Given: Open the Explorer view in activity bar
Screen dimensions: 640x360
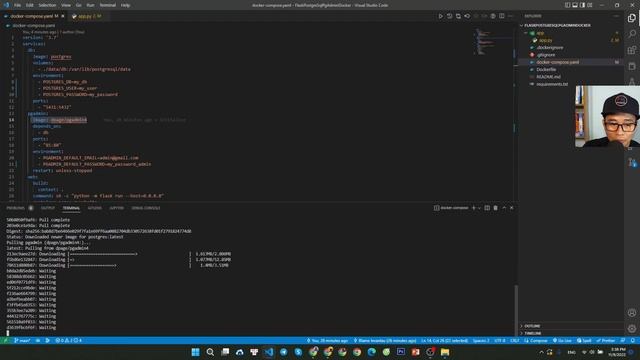Looking at the screenshot, I should (x=632, y=18).
